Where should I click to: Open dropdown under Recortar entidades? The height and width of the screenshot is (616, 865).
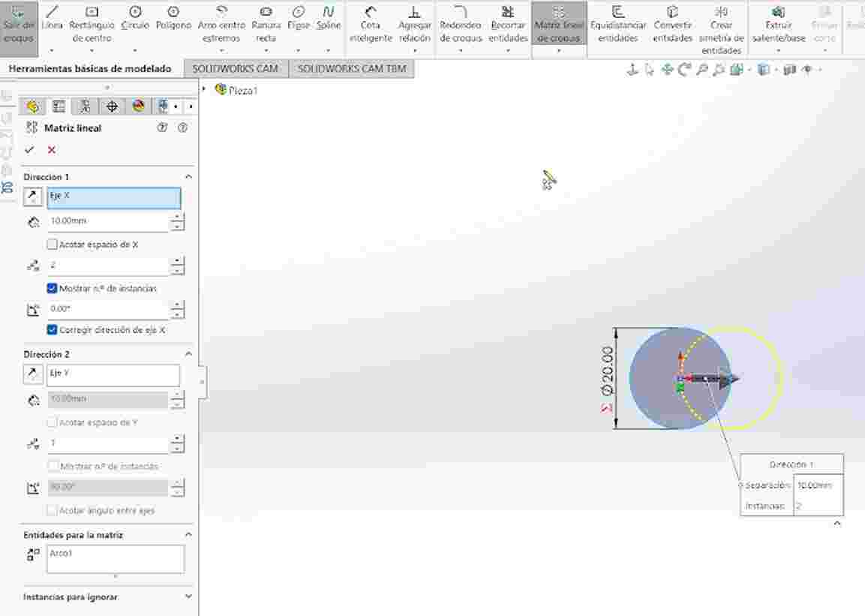coord(508,50)
